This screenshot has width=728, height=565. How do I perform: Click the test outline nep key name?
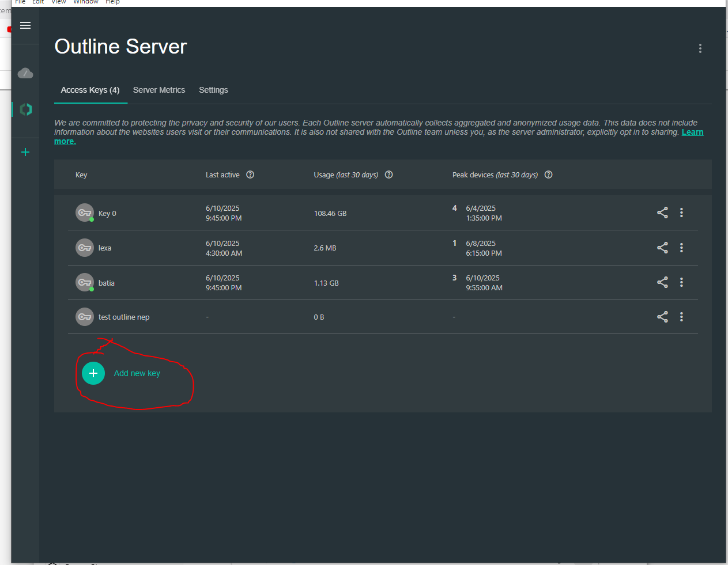(124, 317)
